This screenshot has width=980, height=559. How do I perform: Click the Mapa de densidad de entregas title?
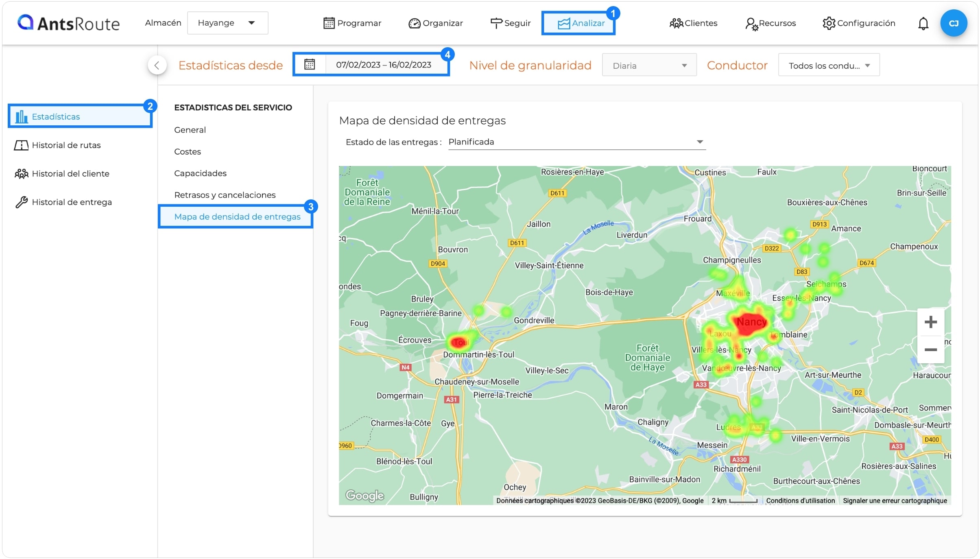coord(422,120)
